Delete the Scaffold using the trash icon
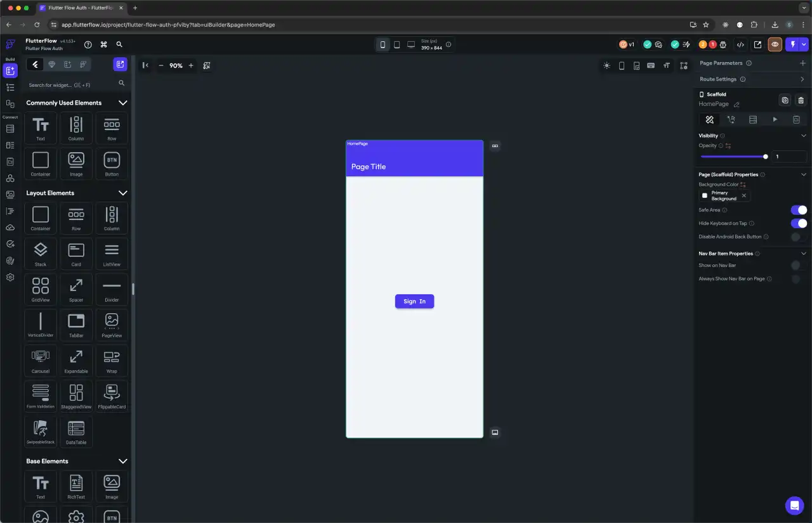 801,100
